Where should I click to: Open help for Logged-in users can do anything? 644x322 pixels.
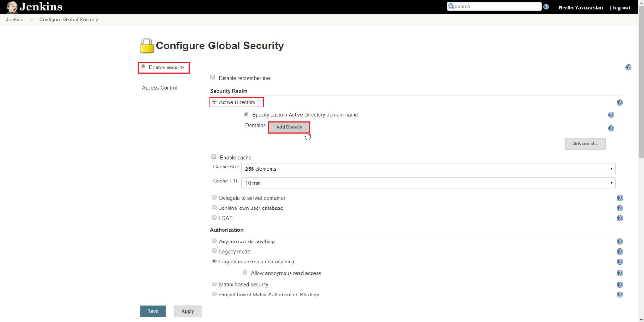[620, 262]
